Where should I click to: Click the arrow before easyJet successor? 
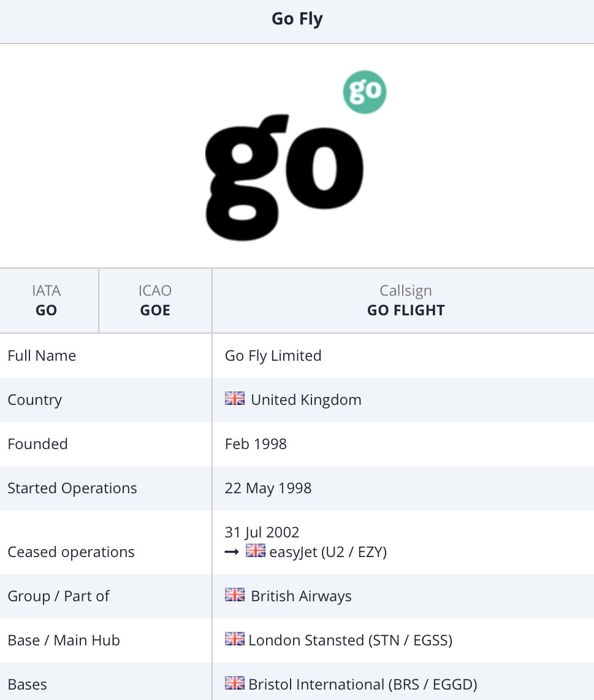tap(232, 552)
